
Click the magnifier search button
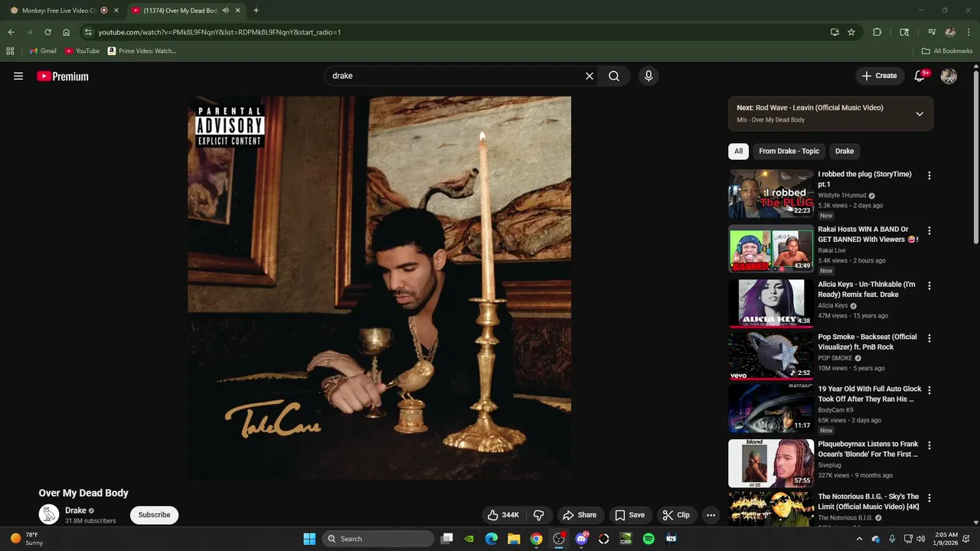coord(614,76)
